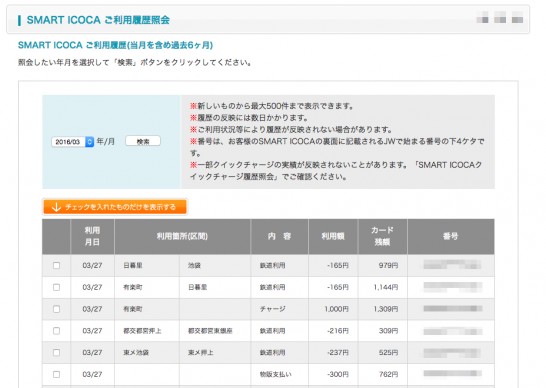The width and height of the screenshot is (546, 388).
Task: Click the 検索 search button
Action: (x=143, y=141)
